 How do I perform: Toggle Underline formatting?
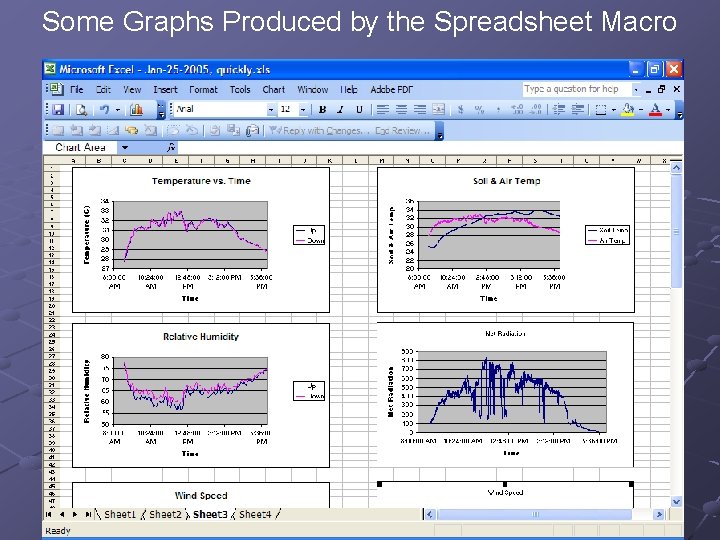(x=359, y=110)
